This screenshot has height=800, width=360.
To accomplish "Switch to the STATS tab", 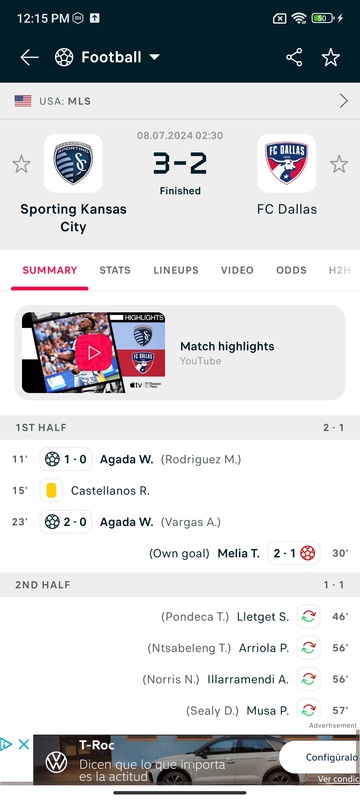I will (115, 270).
